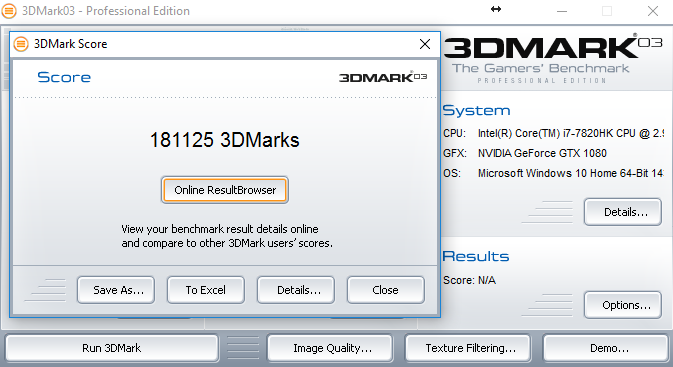Open the Results Options... button
Screen dimensions: 673x367
[622, 305]
